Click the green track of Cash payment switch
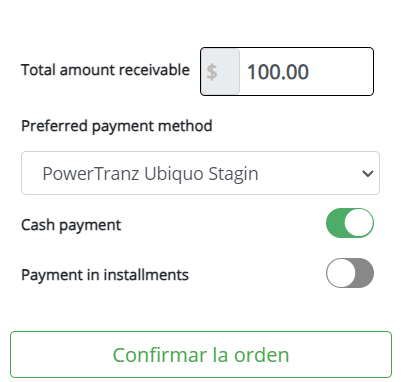The width and height of the screenshot is (408, 382). (x=335, y=223)
